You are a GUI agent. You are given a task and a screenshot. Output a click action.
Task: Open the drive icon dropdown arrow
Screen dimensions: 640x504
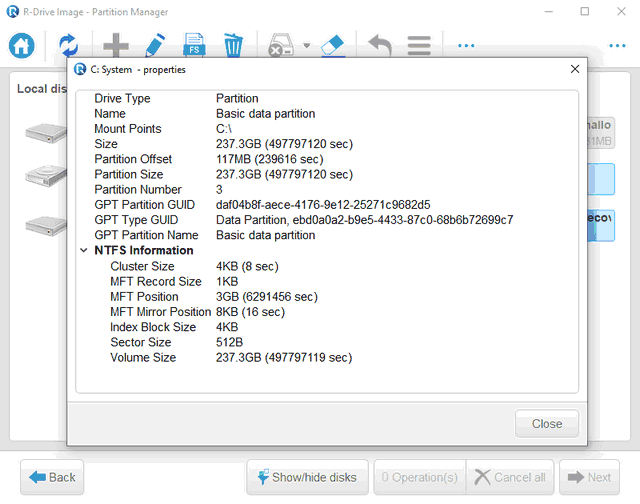click(x=307, y=46)
